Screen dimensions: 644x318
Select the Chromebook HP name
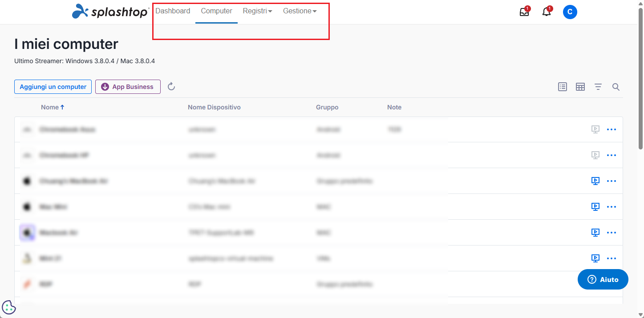pos(64,155)
